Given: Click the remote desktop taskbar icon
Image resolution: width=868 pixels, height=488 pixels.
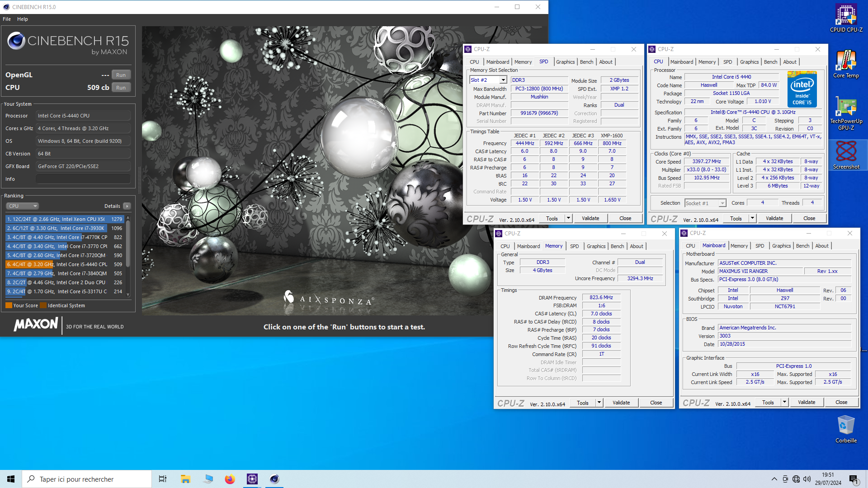Looking at the screenshot, I should point(208,479).
